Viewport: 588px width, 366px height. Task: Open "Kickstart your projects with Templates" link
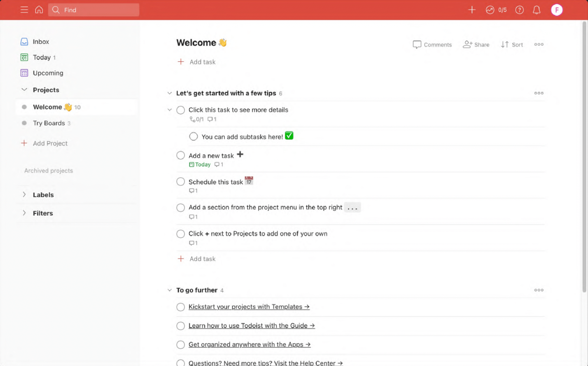pos(249,307)
